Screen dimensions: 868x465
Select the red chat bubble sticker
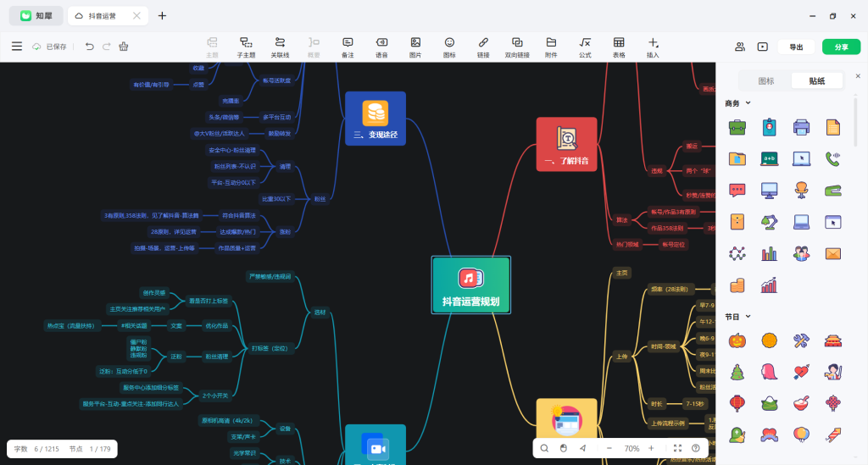737,191
